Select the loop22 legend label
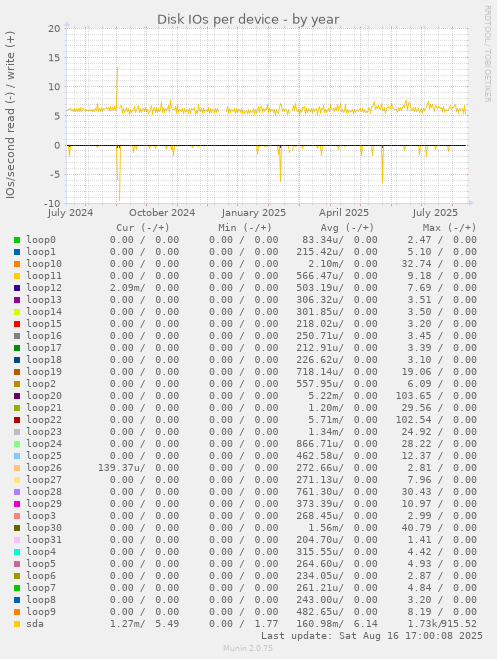The width and height of the screenshot is (497, 659). click(x=44, y=420)
